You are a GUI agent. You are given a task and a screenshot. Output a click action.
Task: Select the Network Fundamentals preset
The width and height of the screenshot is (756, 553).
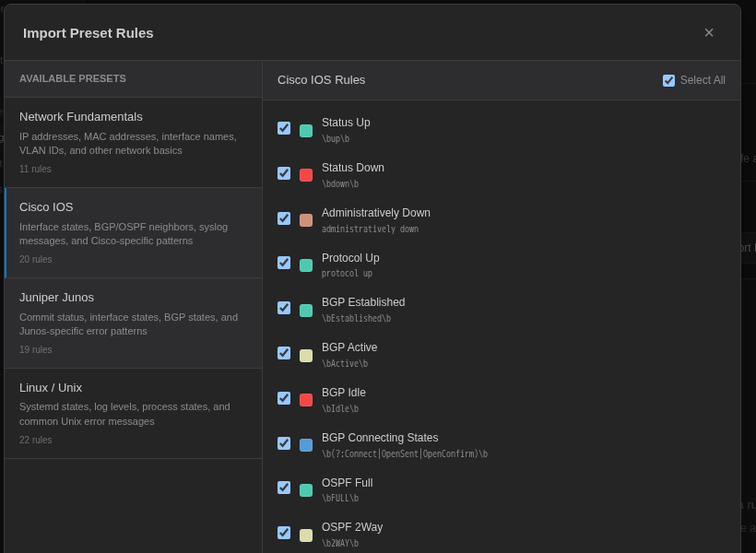(x=133, y=143)
